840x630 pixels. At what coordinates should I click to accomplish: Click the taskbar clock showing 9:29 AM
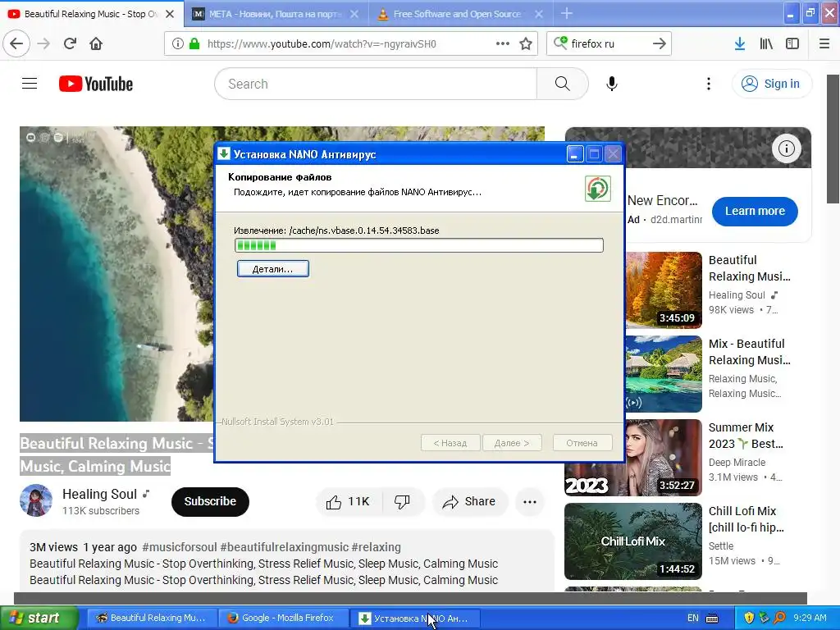[810, 619]
